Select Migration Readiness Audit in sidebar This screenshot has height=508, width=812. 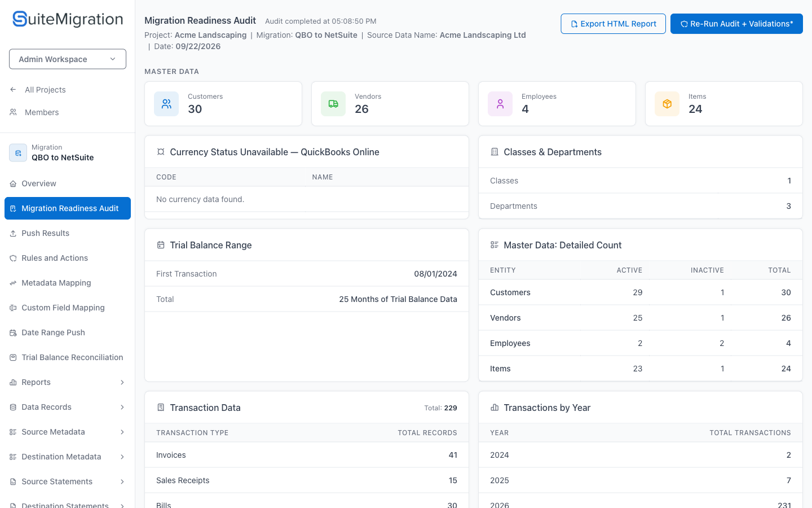tap(68, 208)
